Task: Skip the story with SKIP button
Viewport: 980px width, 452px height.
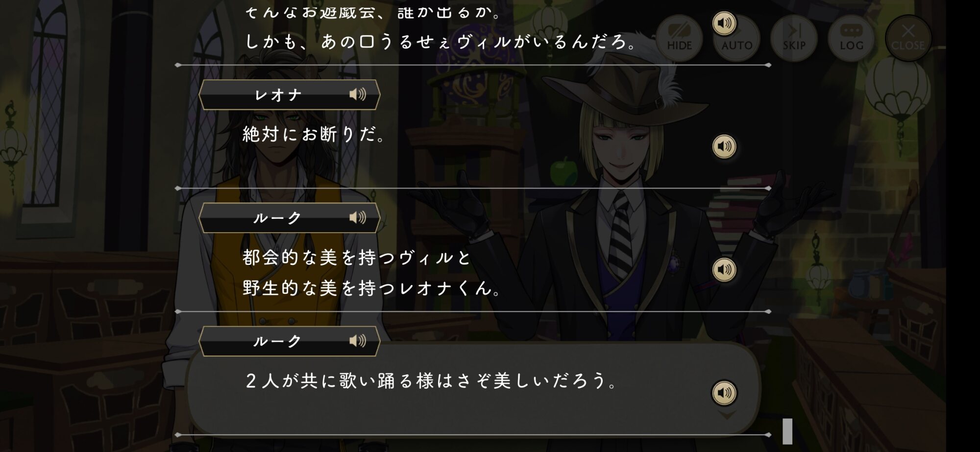Action: (794, 39)
